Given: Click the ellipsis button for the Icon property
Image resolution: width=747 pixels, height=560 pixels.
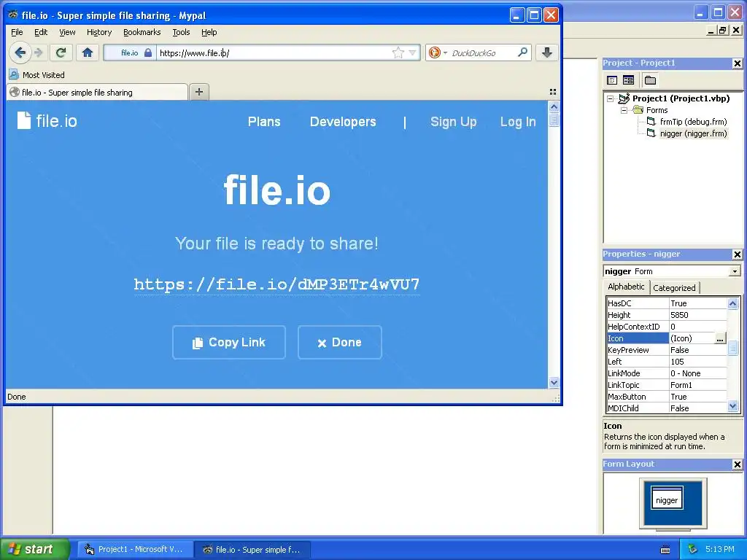Looking at the screenshot, I should [x=720, y=338].
